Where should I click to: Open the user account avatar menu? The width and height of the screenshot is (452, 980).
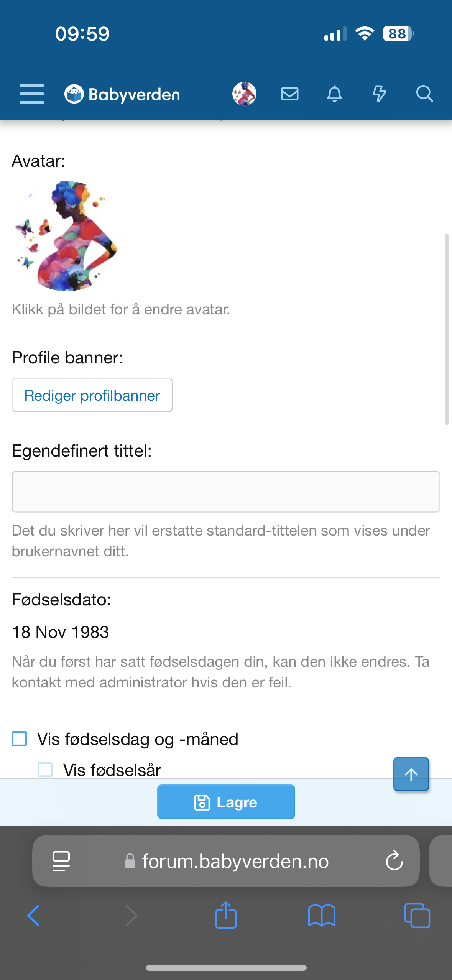244,94
